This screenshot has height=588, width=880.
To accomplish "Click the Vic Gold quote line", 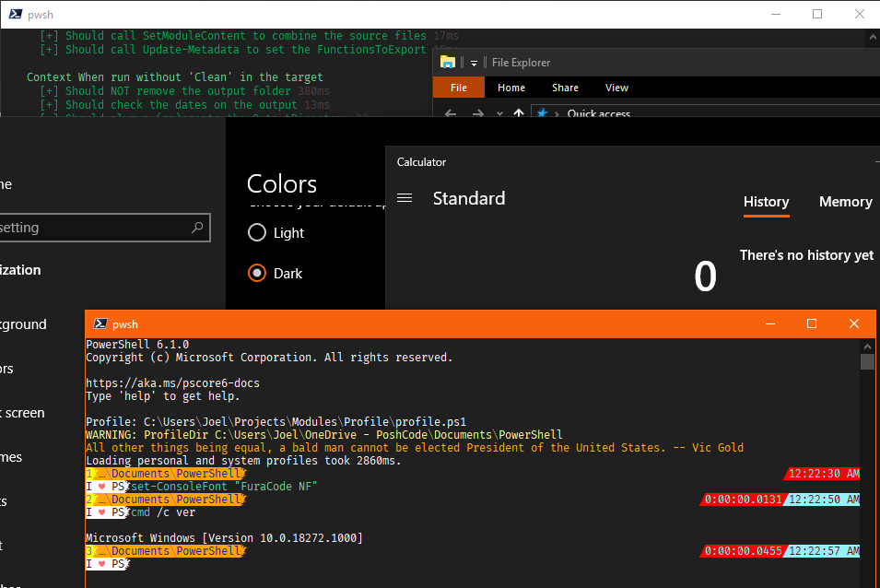I will (x=415, y=448).
